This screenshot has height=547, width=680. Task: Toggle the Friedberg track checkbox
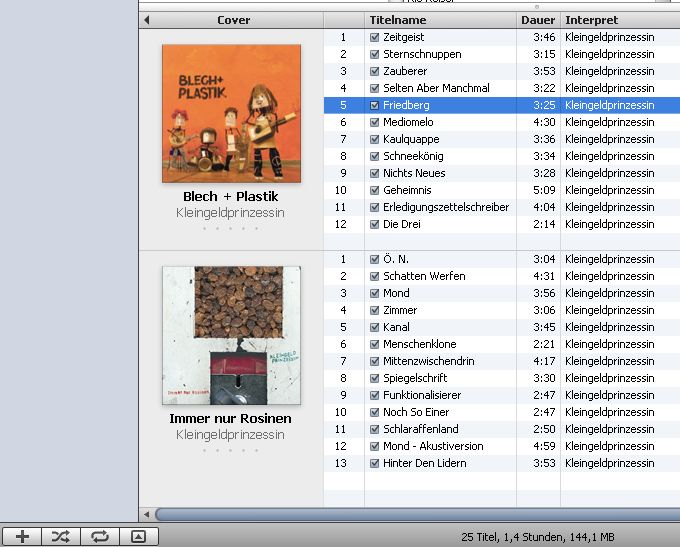tap(375, 105)
